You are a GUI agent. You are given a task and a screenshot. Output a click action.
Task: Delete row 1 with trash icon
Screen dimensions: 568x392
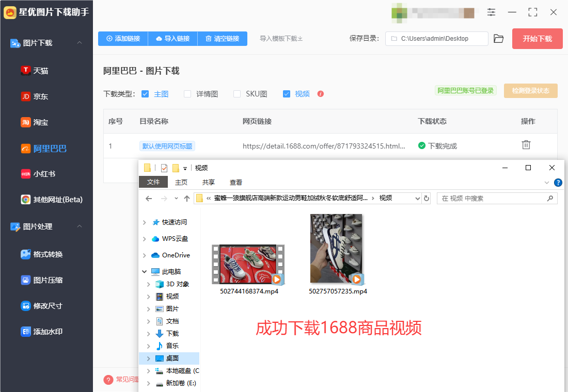click(x=526, y=145)
